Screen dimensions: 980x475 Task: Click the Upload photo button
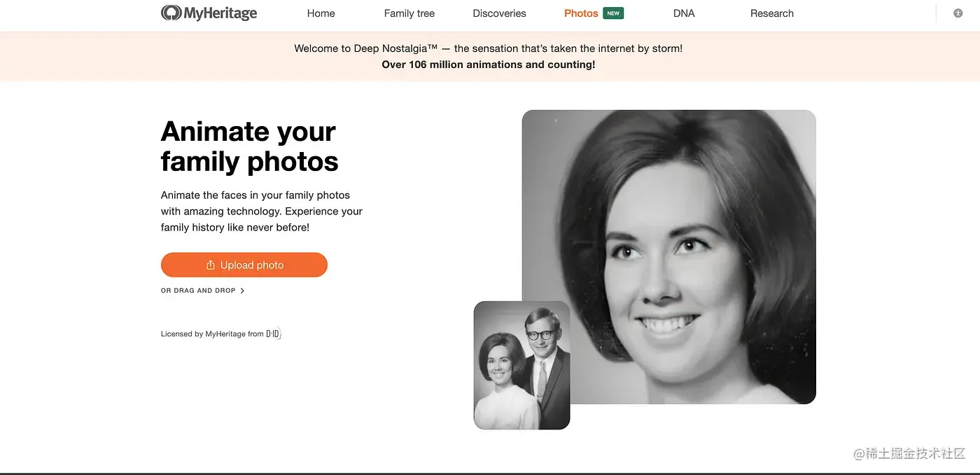244,265
